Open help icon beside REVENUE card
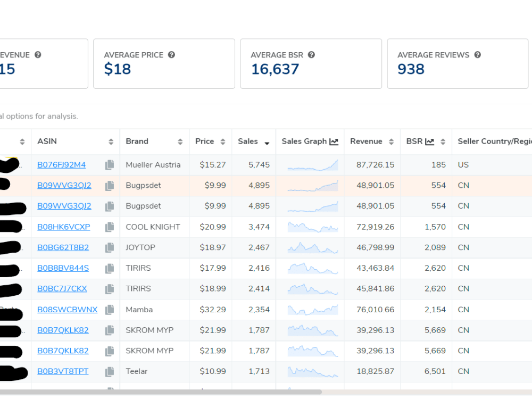Image resolution: width=532 pixels, height=399 pixels. [38, 55]
